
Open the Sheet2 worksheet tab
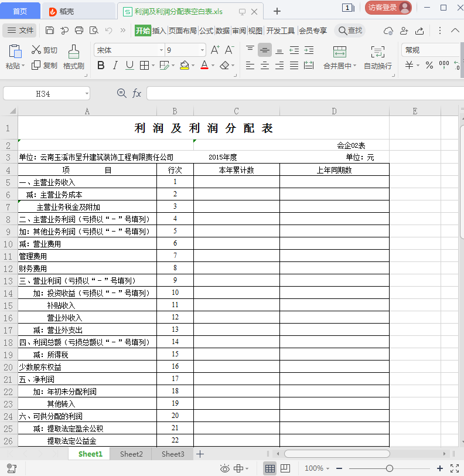[131, 454]
